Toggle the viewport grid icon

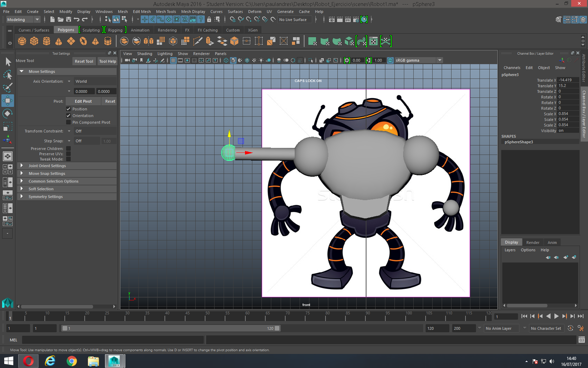coord(173,60)
